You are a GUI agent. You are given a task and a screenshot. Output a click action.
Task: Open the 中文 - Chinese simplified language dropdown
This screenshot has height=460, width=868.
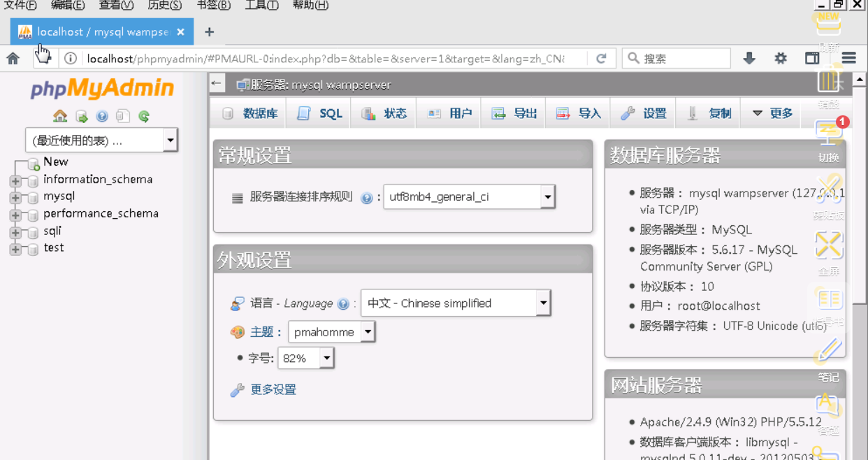pyautogui.click(x=456, y=303)
